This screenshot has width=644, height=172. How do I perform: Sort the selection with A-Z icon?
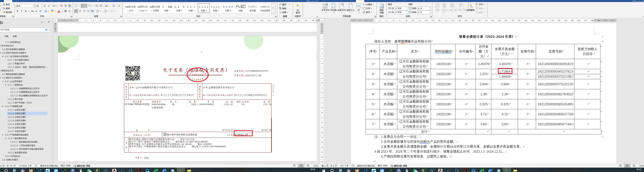(114, 6)
